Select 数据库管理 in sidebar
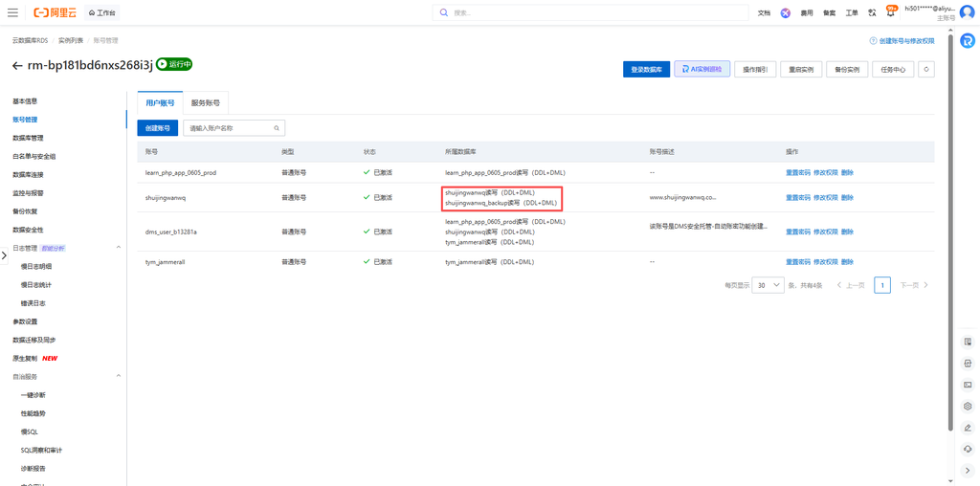 click(28, 138)
